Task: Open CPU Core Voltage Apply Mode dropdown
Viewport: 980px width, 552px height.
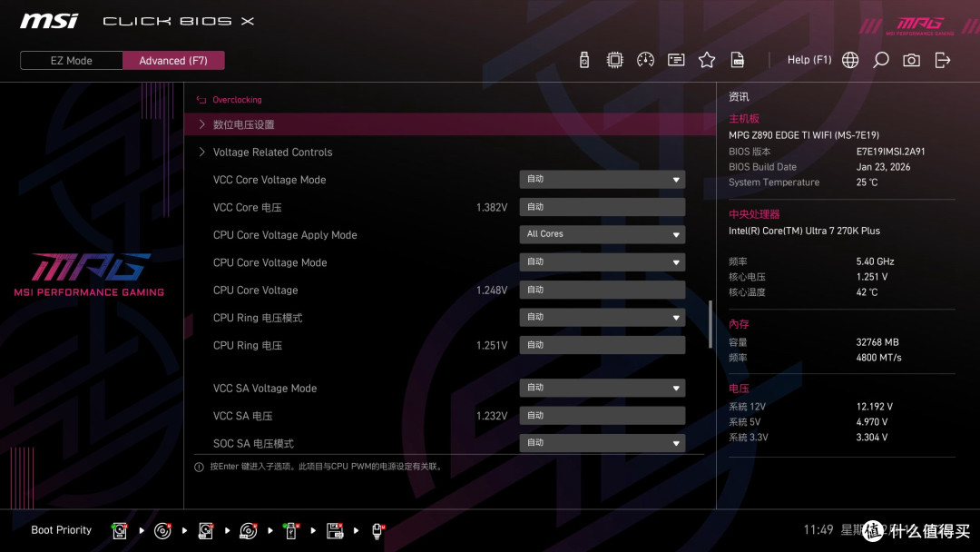Action: pos(602,234)
